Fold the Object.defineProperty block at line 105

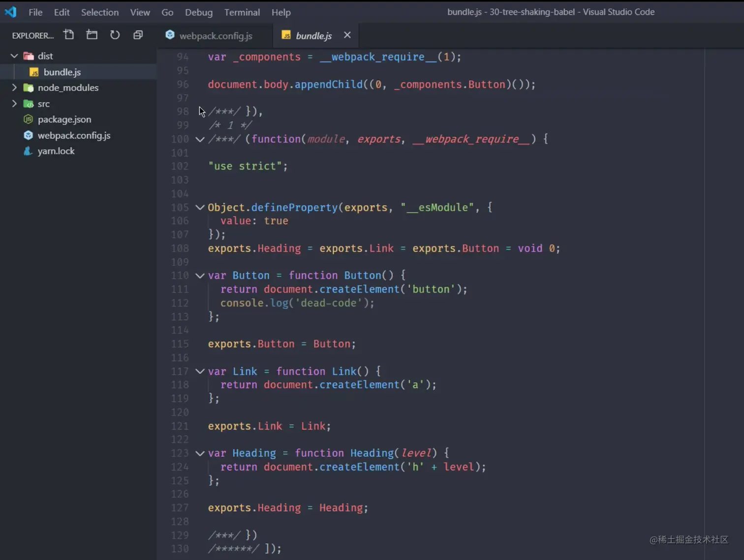click(x=200, y=207)
